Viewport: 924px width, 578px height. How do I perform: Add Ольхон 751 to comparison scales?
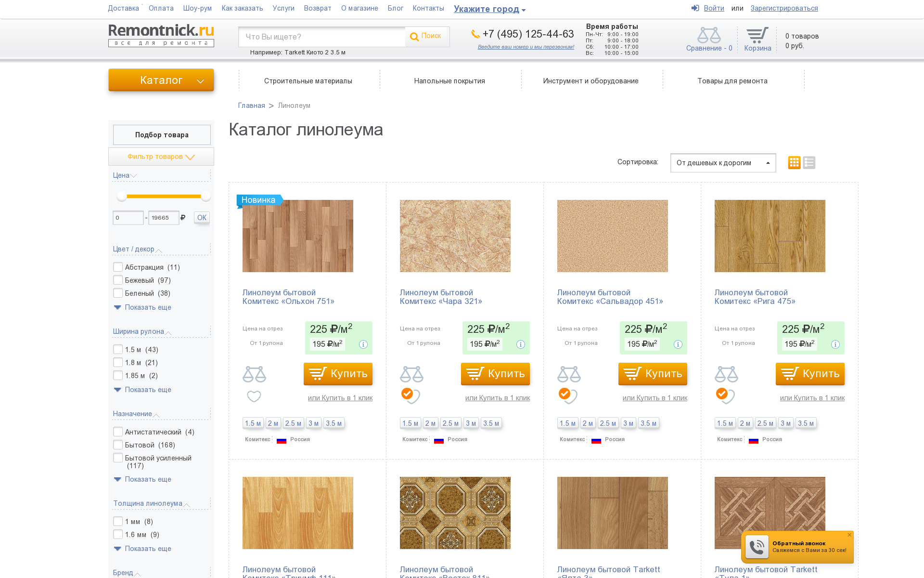(254, 374)
